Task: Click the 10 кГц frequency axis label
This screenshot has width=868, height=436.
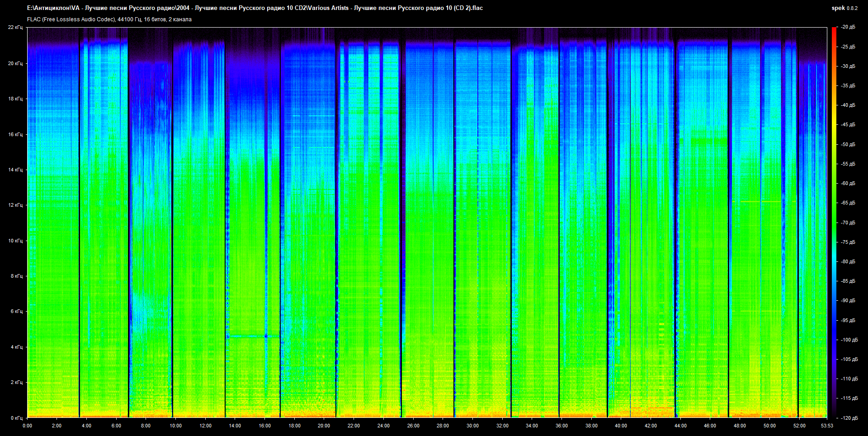Action: (x=15, y=241)
